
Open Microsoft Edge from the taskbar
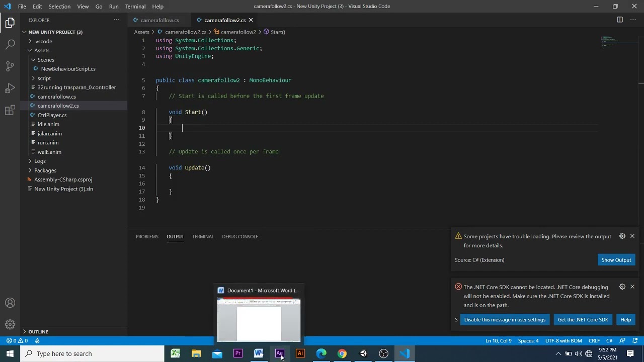point(321,353)
